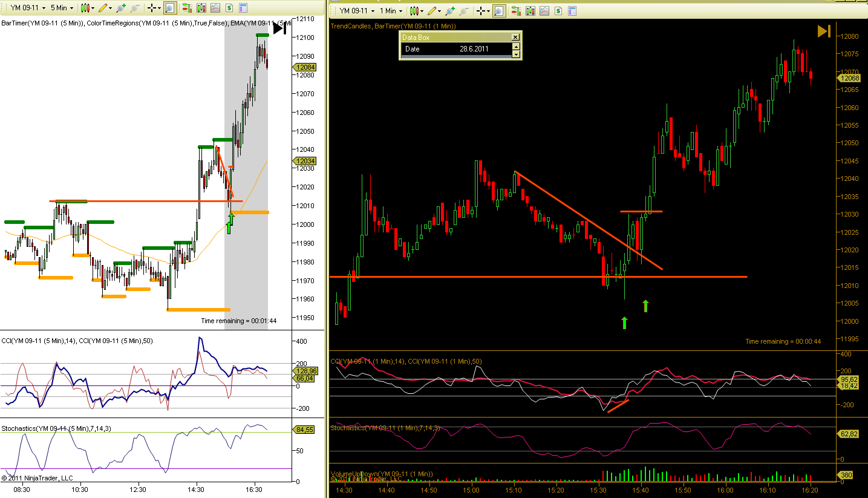This screenshot has width=868, height=498.
Task: Click the 12084 price marker on 5 Min axis
Action: tap(306, 67)
